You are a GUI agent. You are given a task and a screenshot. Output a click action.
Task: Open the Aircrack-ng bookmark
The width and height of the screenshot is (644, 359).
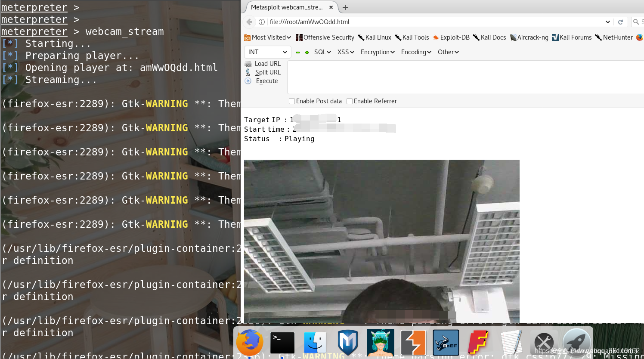tap(529, 37)
